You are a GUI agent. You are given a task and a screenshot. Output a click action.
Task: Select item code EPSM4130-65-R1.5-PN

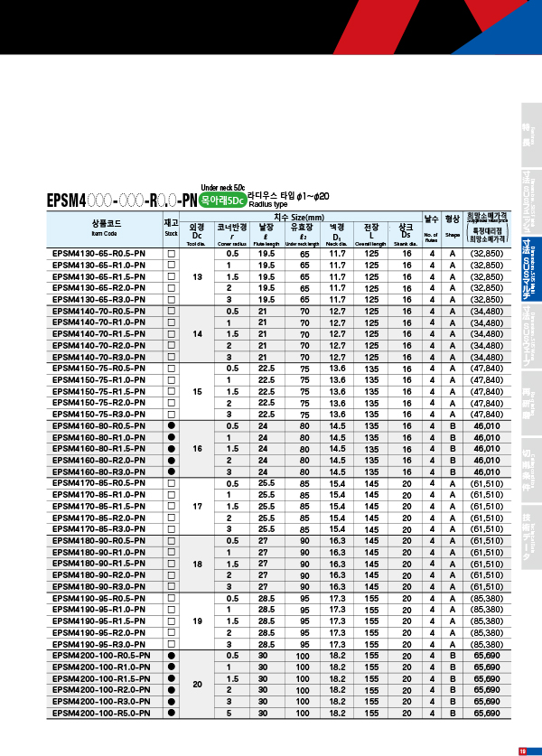pyautogui.click(x=98, y=276)
